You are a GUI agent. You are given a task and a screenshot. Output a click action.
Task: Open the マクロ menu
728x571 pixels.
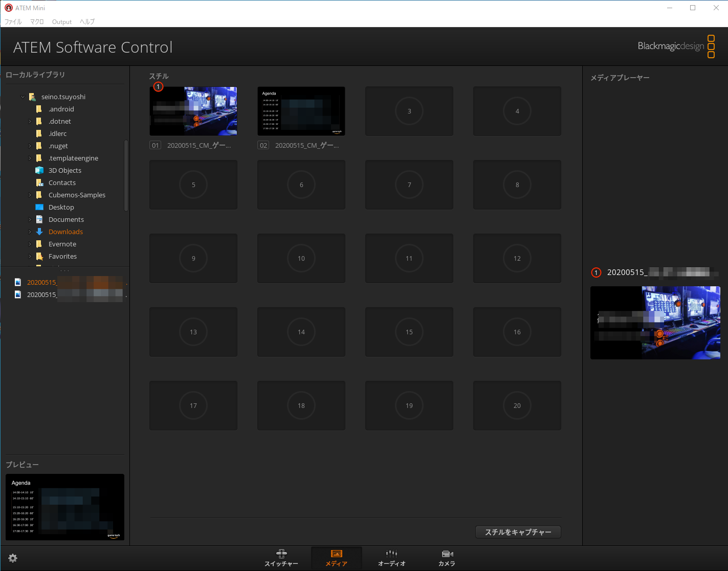[x=37, y=22]
